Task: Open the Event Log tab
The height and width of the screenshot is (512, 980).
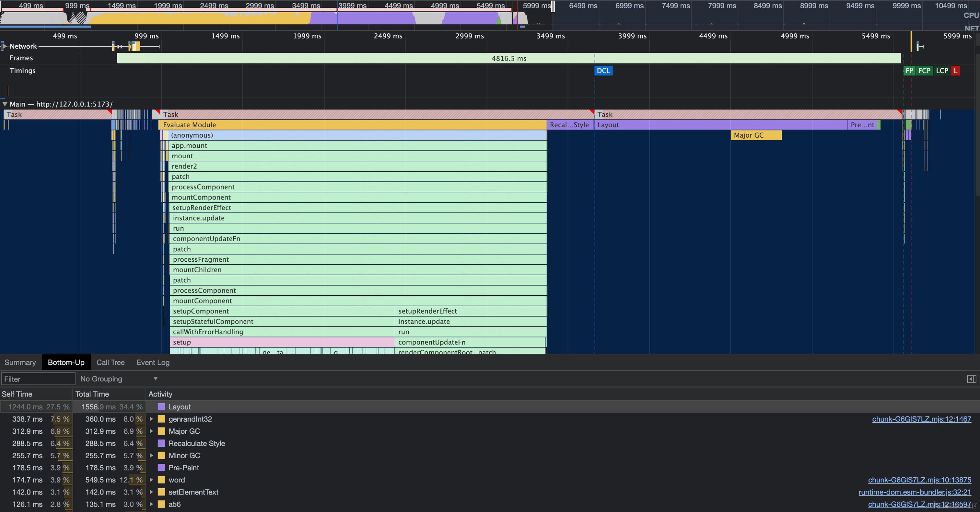Action: 153,362
